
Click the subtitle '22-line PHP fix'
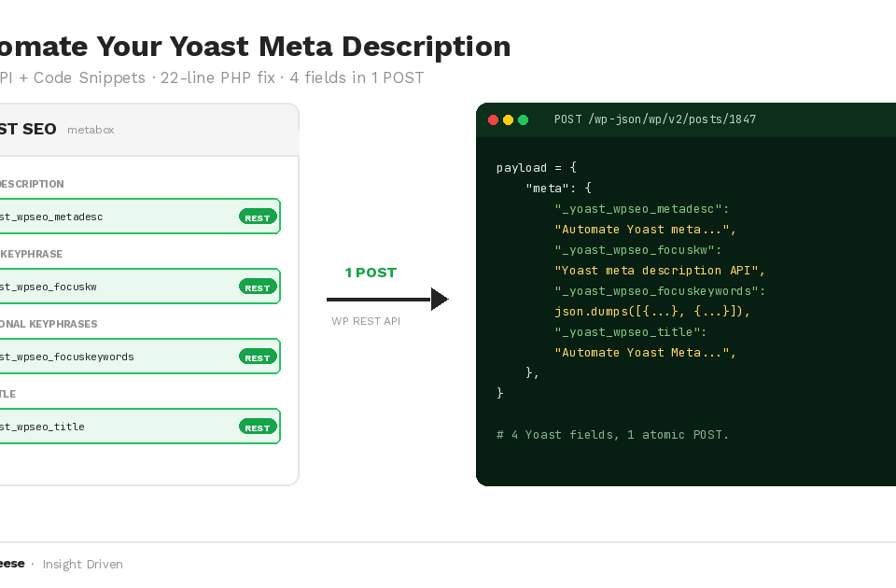(x=217, y=77)
